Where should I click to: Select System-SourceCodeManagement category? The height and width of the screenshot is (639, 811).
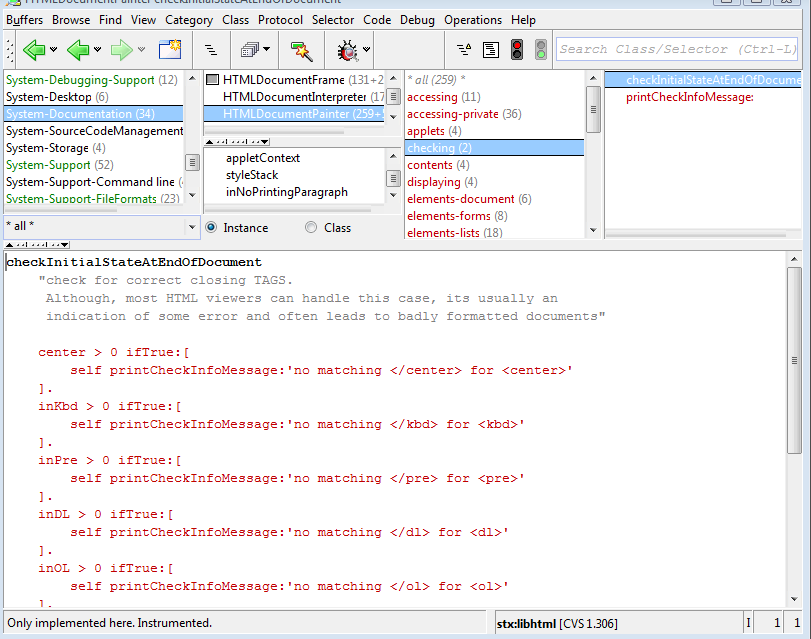tap(94, 131)
